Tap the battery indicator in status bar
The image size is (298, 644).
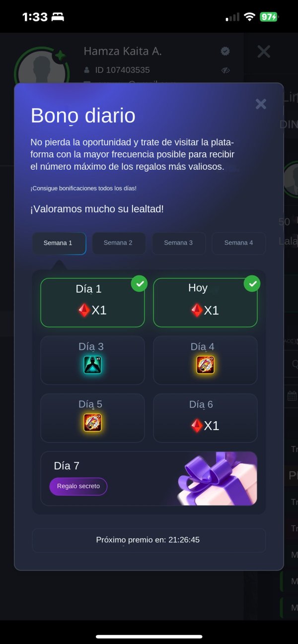pos(269,17)
